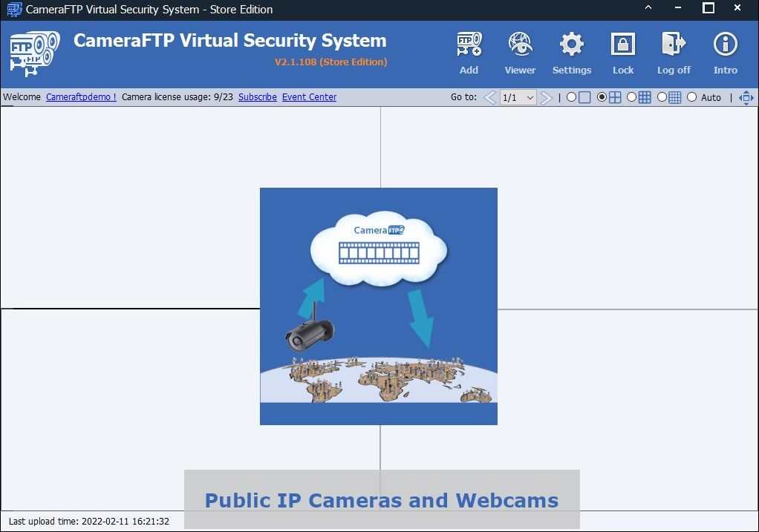Click the CameraFTP cloud illustration
The image size is (759, 532).
click(379, 306)
